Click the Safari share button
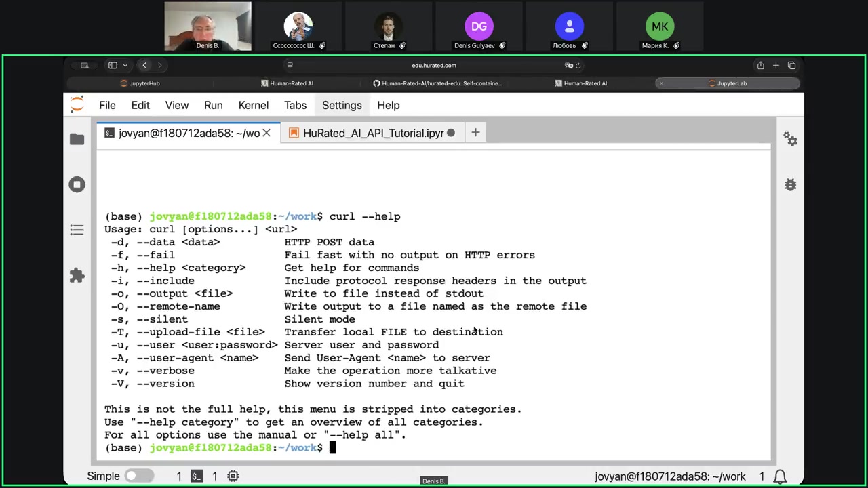 pyautogui.click(x=760, y=66)
